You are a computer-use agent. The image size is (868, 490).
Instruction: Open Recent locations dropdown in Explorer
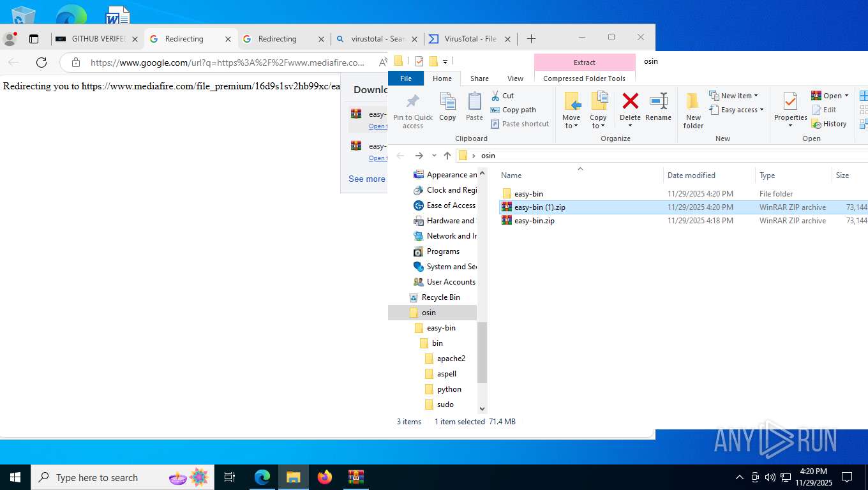click(x=434, y=156)
